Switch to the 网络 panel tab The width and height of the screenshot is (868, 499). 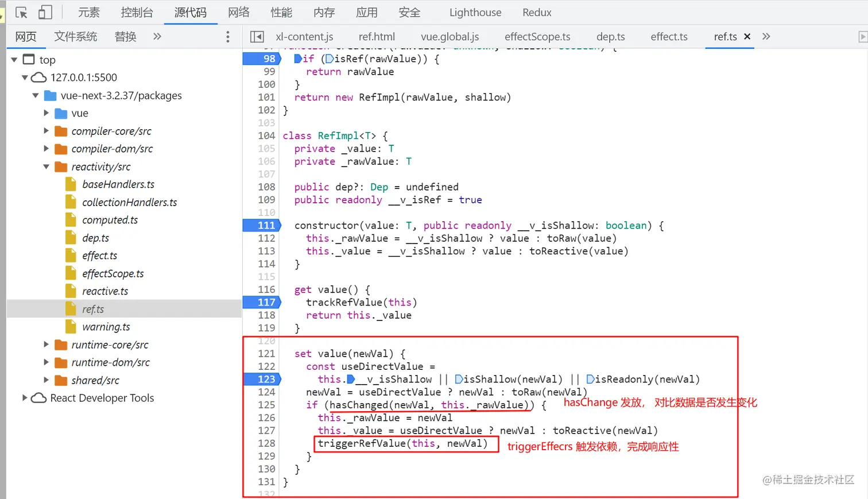click(x=239, y=12)
